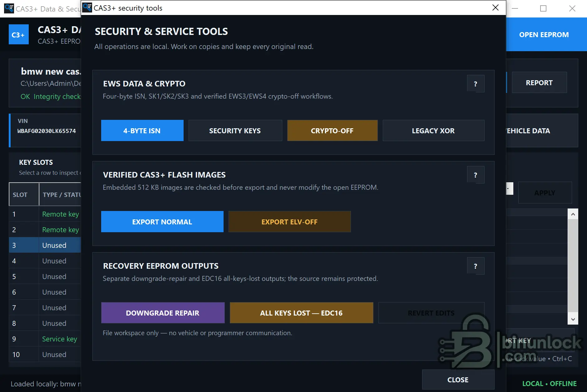Select key slot 9 Service key row
Image resolution: width=587 pixels, height=392 pixels.
pos(45,339)
